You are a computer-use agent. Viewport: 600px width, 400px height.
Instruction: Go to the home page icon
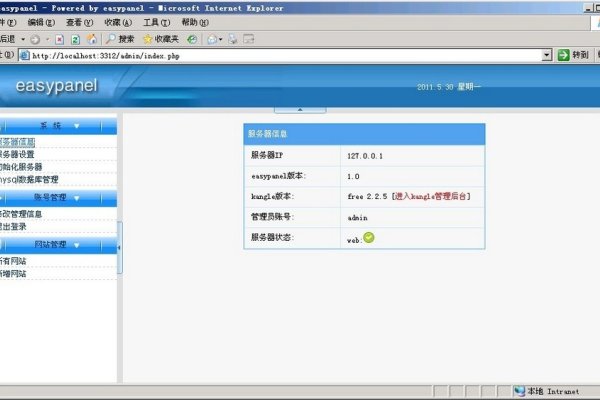coord(92,39)
